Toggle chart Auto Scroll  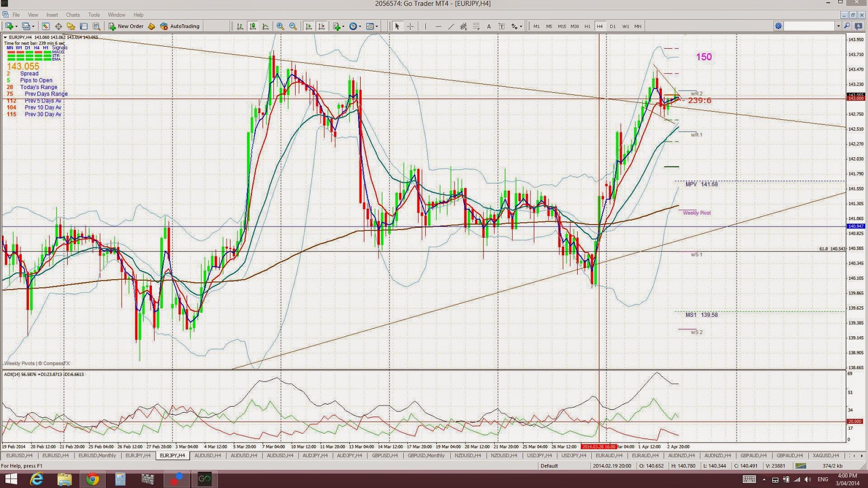pos(309,26)
